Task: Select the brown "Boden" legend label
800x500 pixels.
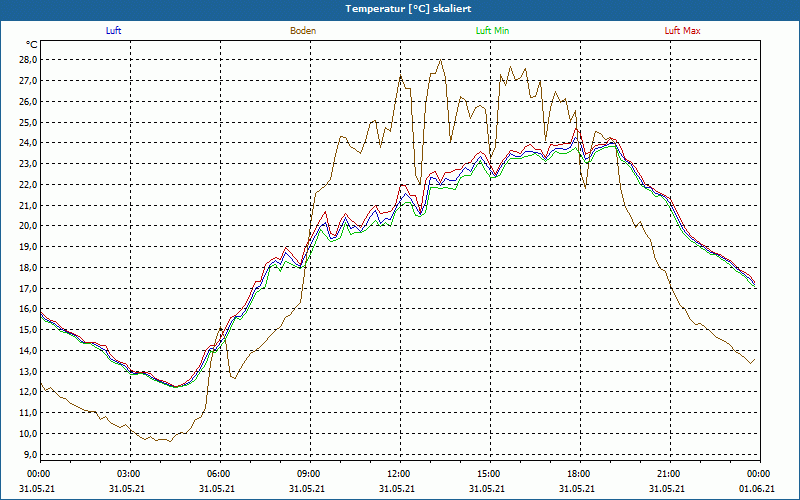Action: click(303, 31)
